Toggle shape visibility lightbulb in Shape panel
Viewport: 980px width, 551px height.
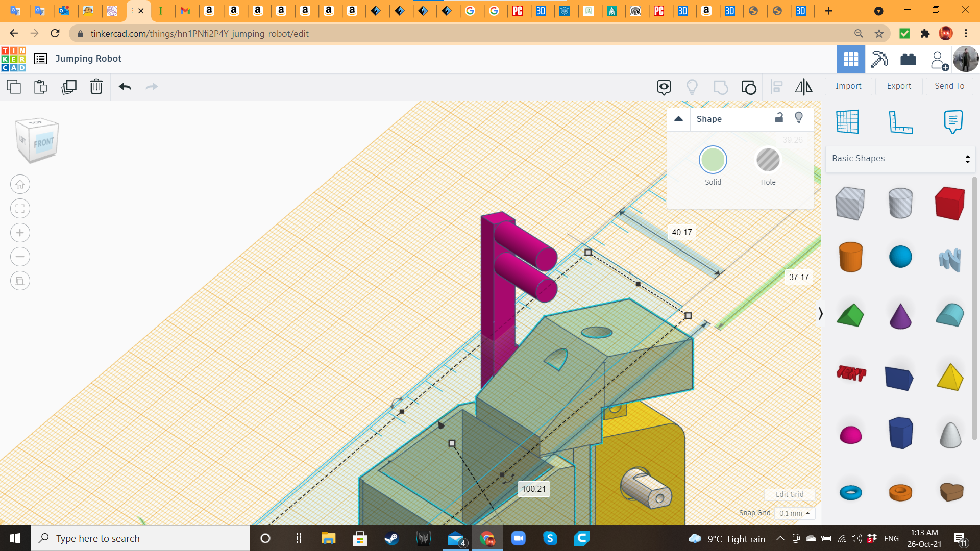(x=799, y=118)
